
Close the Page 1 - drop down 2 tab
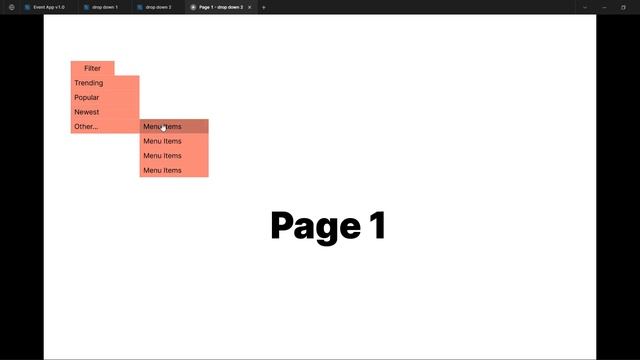coord(249,7)
